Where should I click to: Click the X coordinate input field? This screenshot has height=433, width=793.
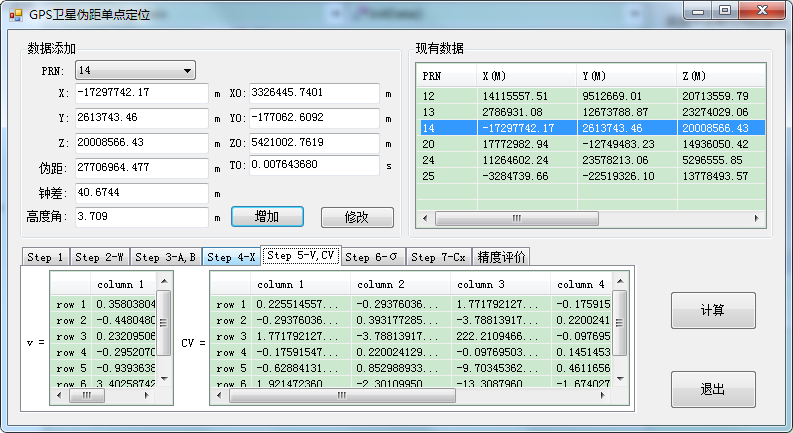140,93
